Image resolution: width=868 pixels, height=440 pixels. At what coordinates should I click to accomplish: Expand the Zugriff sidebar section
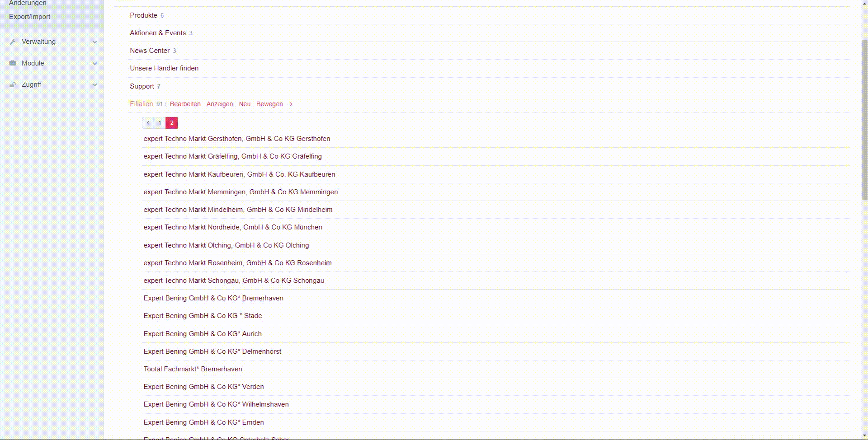click(x=95, y=85)
